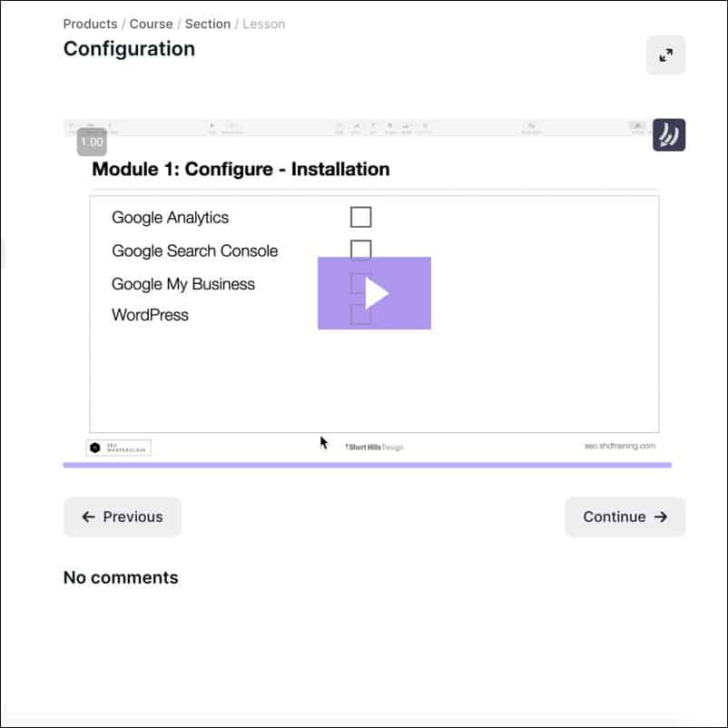The width and height of the screenshot is (728, 728).
Task: Expand the lesson to fullscreen view
Action: tap(665, 54)
